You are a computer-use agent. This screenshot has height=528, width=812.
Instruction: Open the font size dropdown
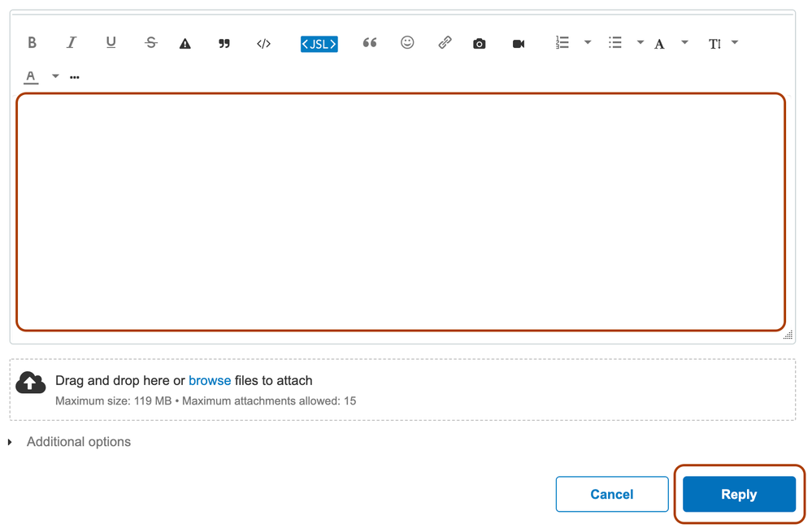point(736,42)
